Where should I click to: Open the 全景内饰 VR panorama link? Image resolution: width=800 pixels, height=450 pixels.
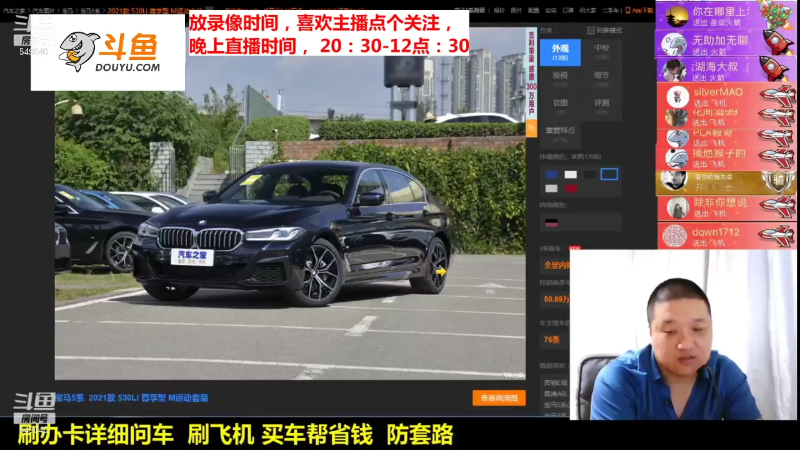coord(556,265)
